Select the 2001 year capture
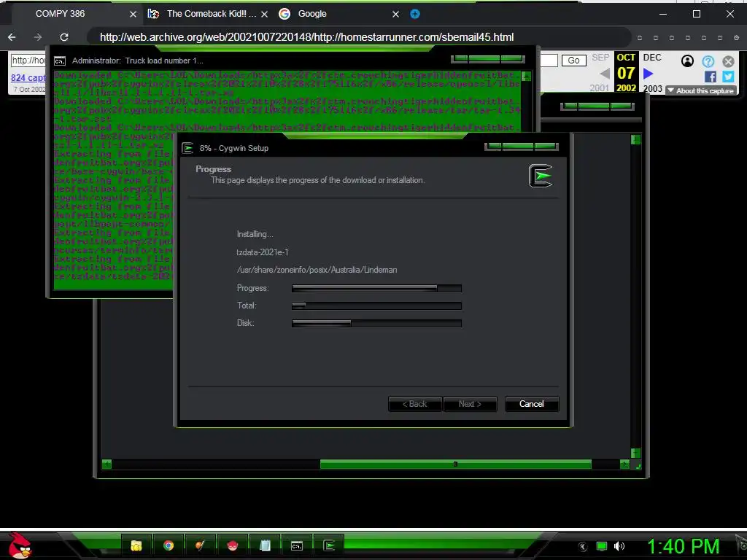747x560 pixels. (600, 88)
